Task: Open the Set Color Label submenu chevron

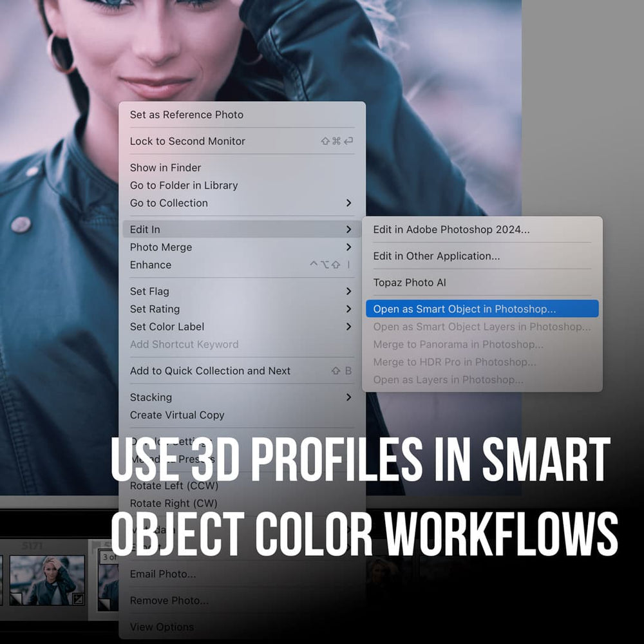Action: [x=350, y=327]
